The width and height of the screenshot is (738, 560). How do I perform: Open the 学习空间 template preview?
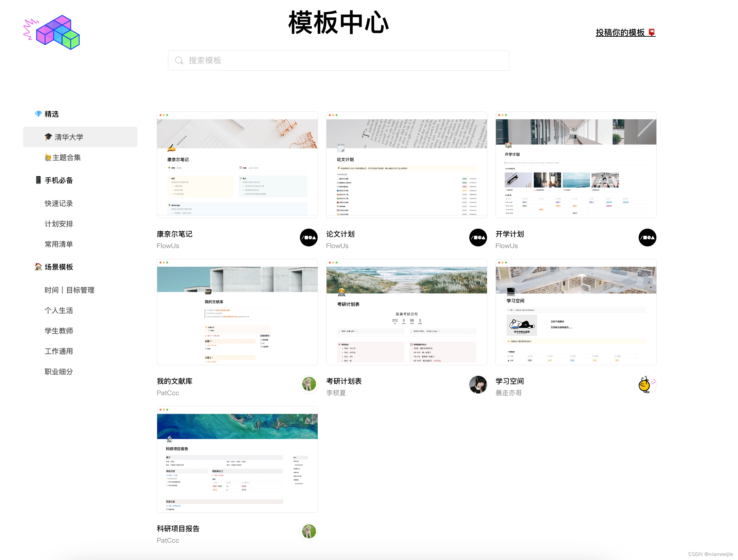coord(576,312)
